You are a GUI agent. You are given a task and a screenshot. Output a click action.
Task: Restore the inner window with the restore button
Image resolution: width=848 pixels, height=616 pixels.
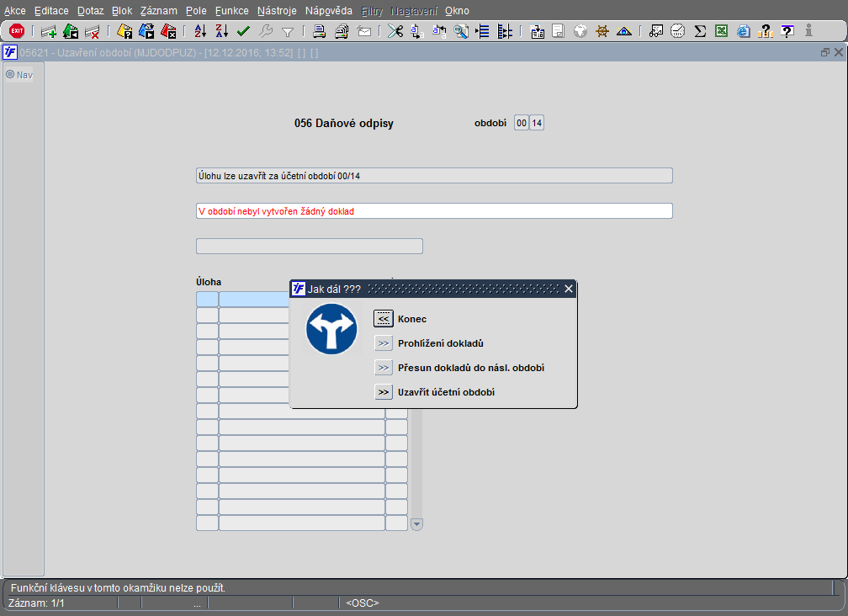click(x=824, y=52)
